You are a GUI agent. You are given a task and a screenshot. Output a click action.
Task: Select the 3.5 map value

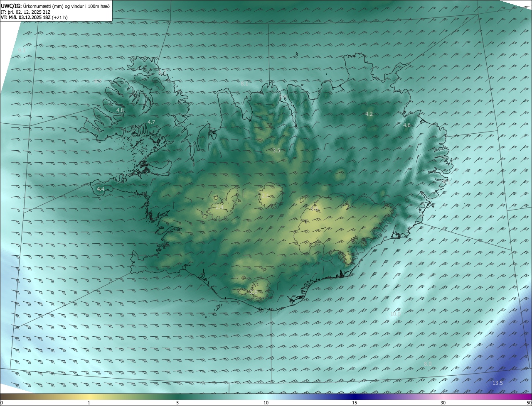point(276,150)
